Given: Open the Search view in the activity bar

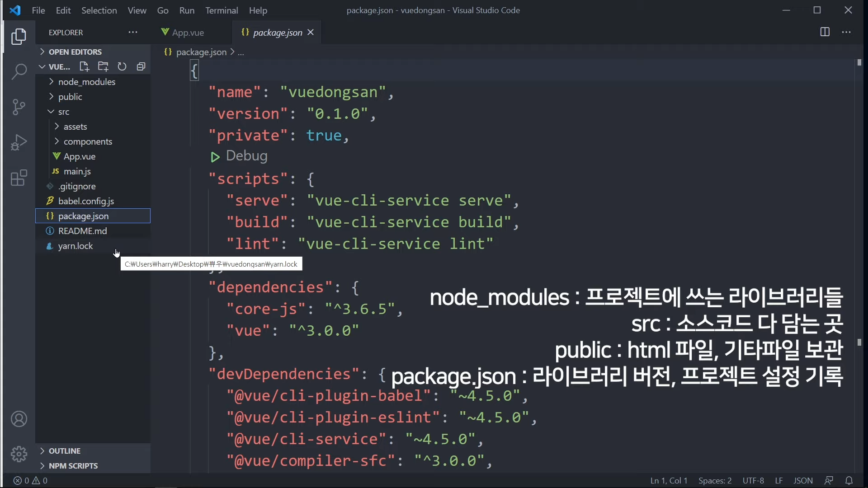Looking at the screenshot, I should (19, 71).
